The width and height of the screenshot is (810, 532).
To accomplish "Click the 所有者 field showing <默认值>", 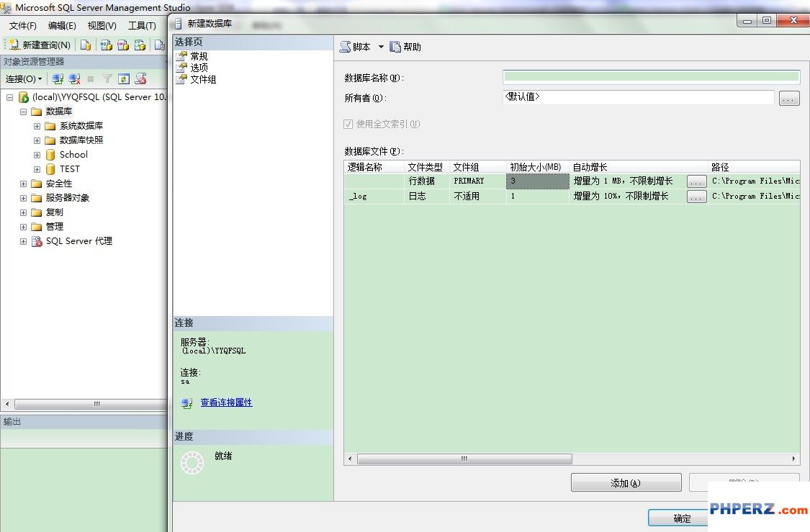I will [x=639, y=97].
